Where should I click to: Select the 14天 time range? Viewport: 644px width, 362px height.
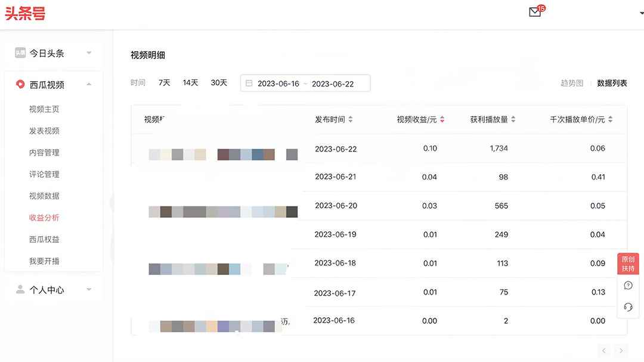(x=190, y=82)
